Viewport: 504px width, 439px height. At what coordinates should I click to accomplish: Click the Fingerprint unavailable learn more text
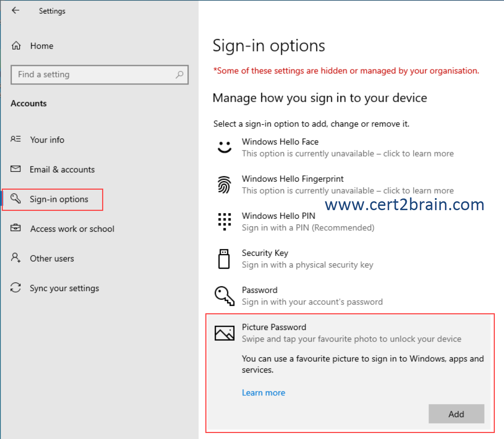pyautogui.click(x=348, y=191)
